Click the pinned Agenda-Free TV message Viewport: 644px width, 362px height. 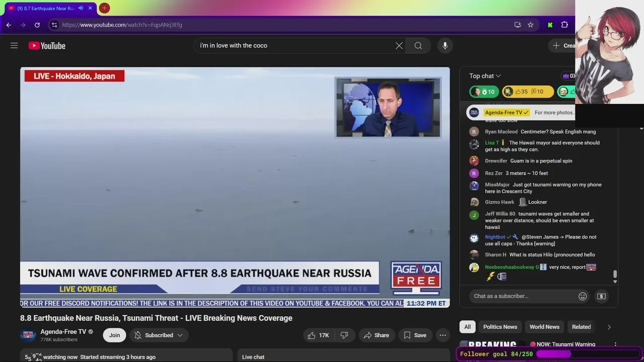[x=521, y=113]
